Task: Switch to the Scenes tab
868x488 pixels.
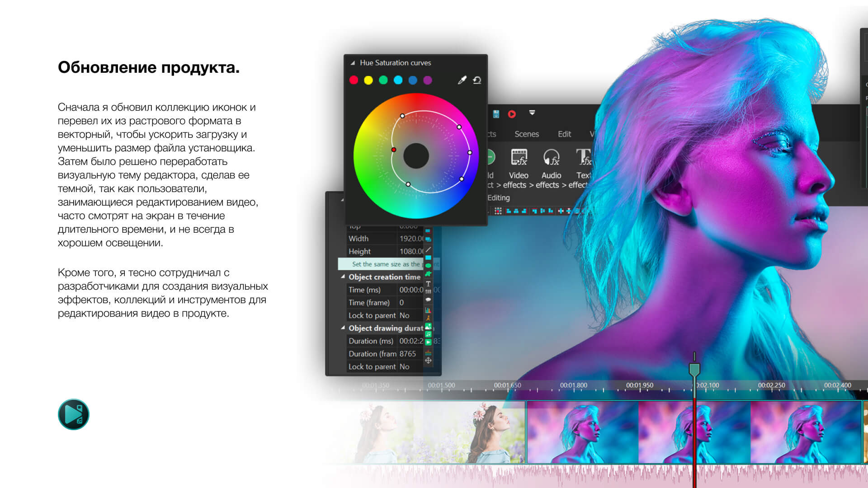Action: pos(527,134)
